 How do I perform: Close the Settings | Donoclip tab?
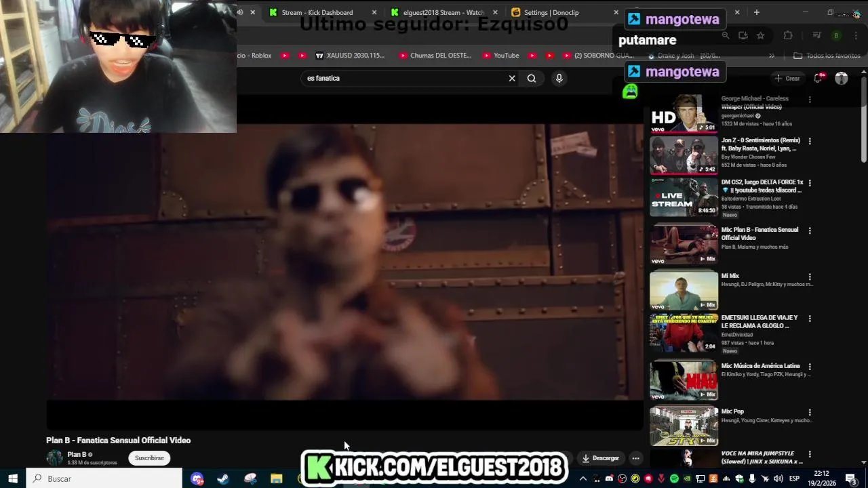coord(616,12)
